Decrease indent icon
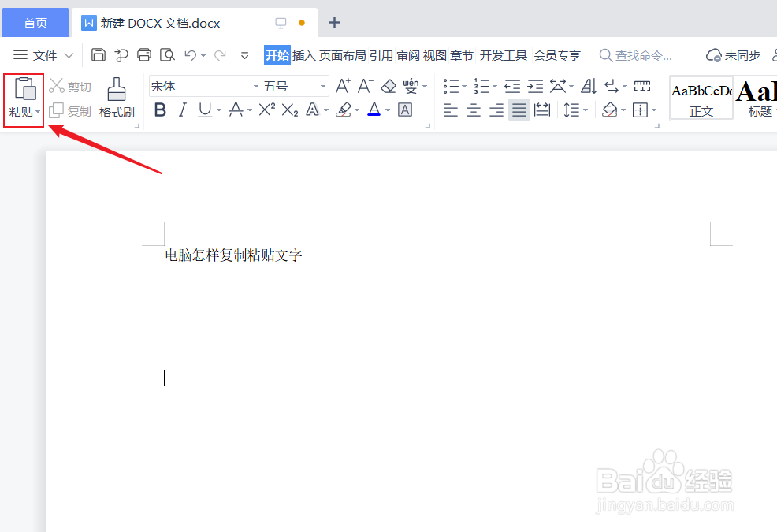The height and width of the screenshot is (532, 777). point(512,87)
